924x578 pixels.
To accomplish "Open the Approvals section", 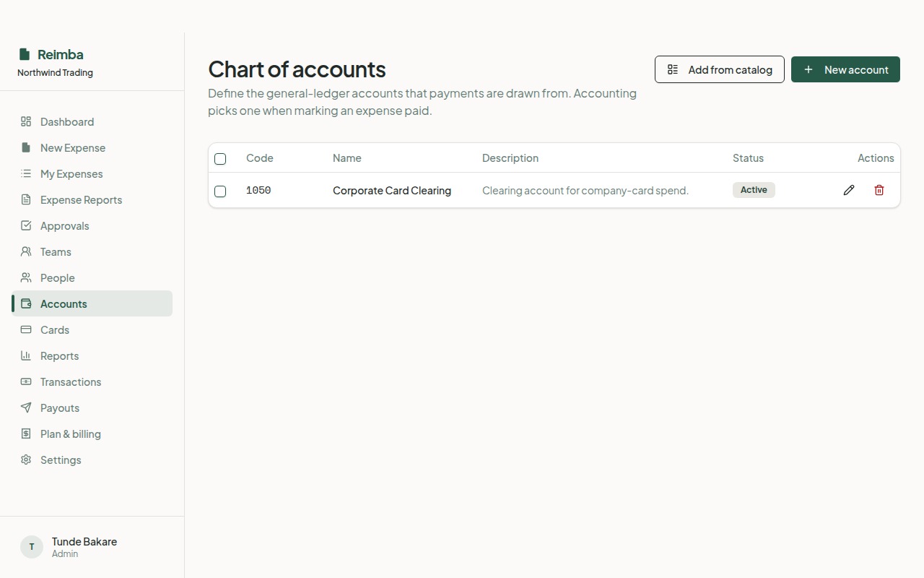I will 92,225.
